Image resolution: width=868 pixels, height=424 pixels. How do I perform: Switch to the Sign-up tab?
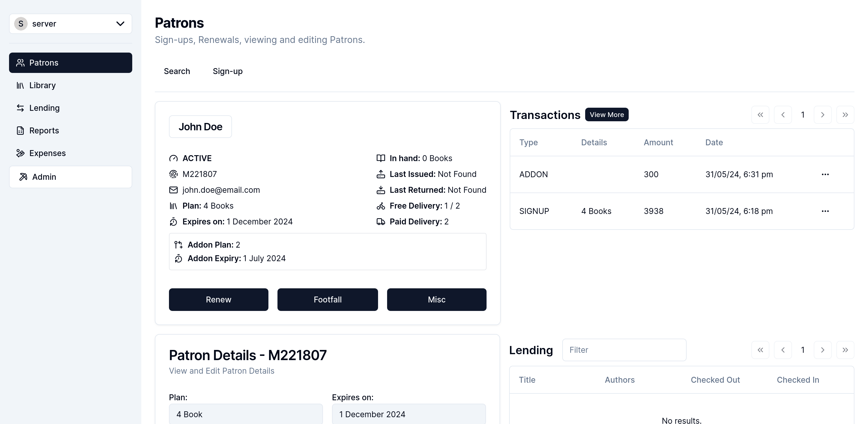pyautogui.click(x=227, y=71)
